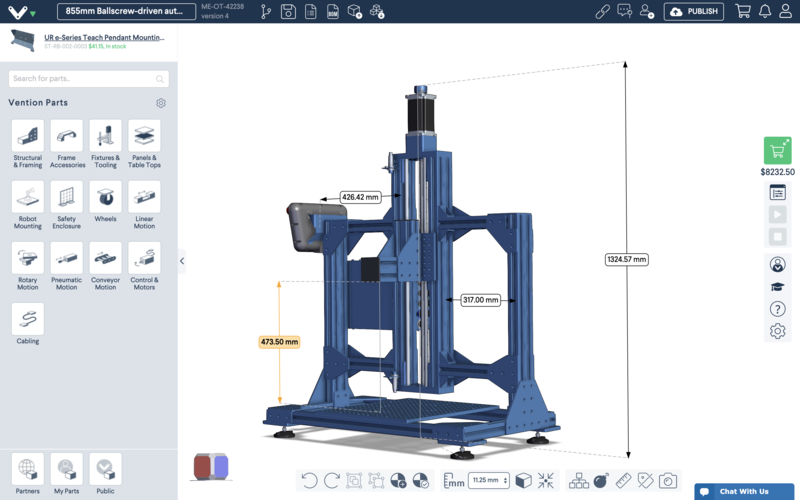Edit the design name field

point(126,11)
